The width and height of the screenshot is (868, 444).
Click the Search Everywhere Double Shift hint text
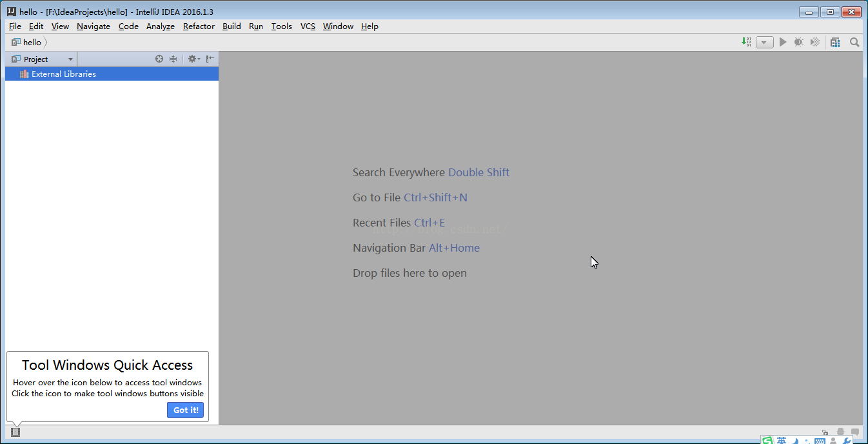431,172
